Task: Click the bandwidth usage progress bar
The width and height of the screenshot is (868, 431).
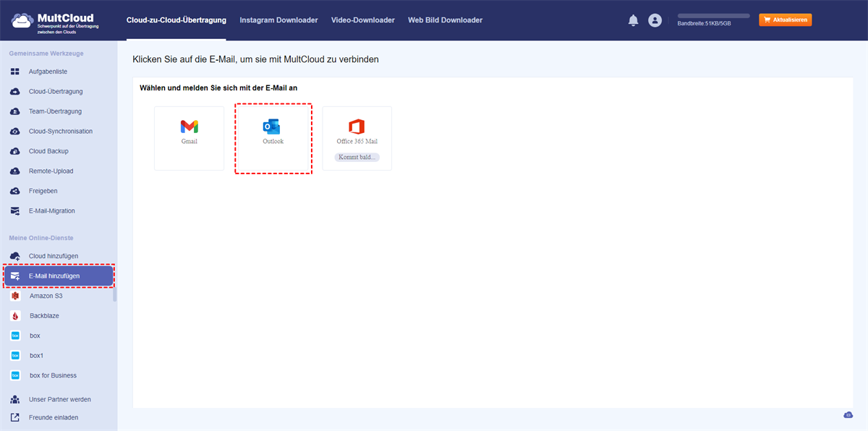Action: (713, 15)
